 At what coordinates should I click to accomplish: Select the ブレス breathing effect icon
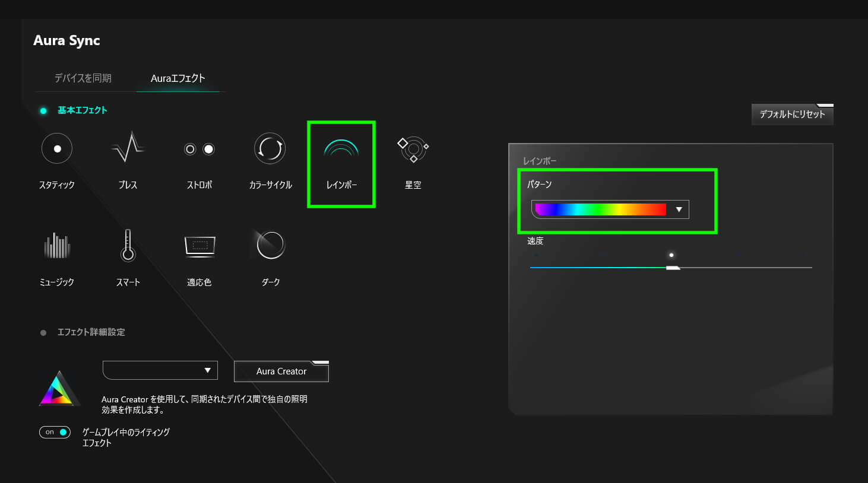(128, 148)
